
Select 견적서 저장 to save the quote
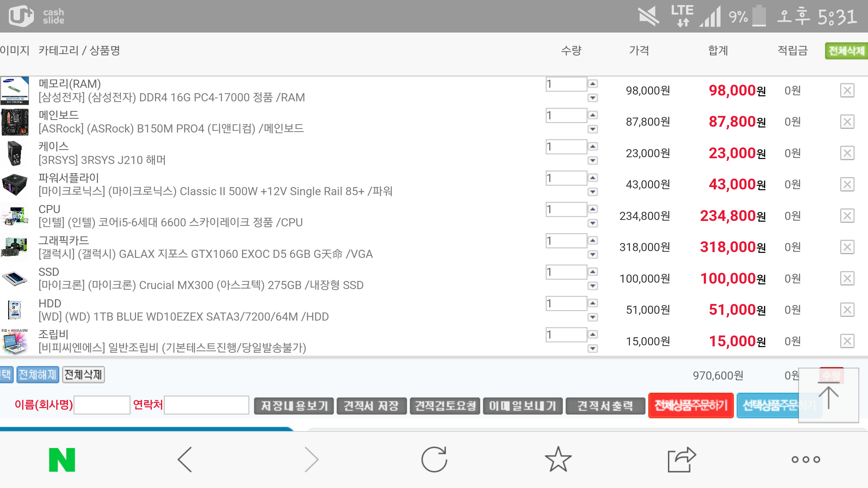click(372, 406)
